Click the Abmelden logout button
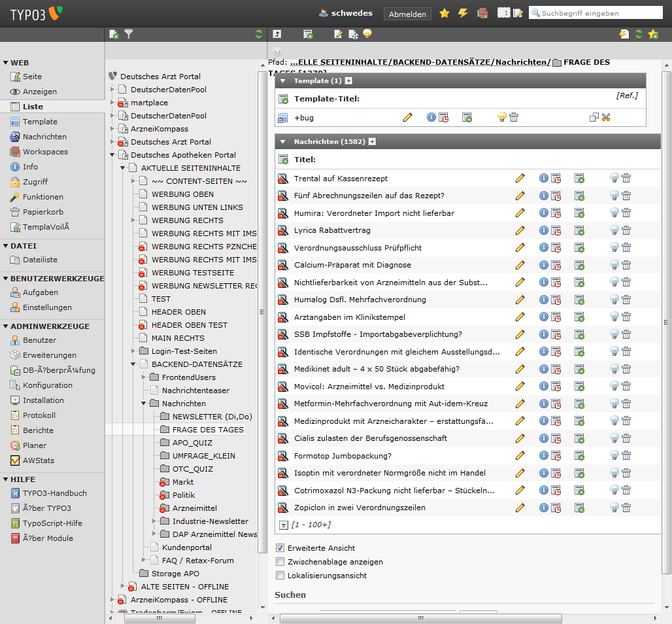 (407, 14)
